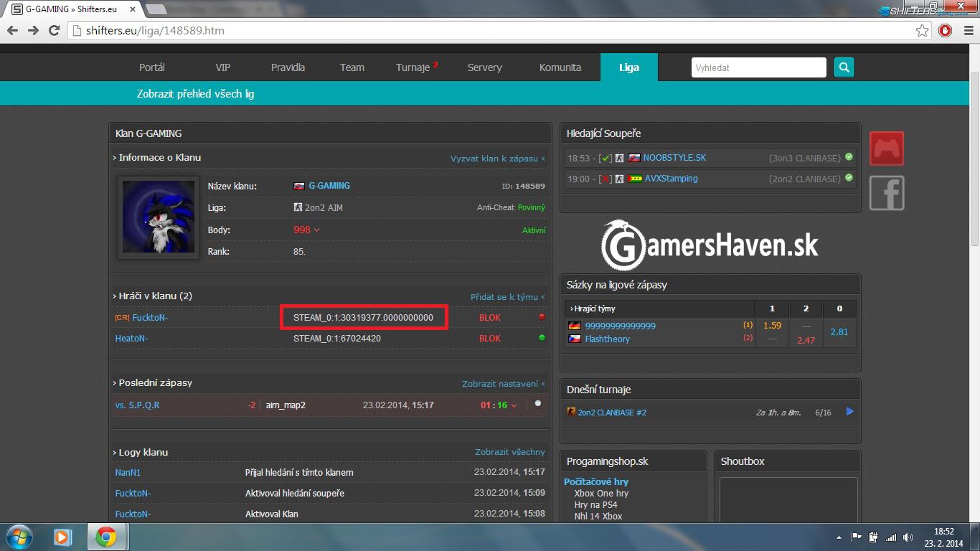This screenshot has height=551, width=980.
Task: Open media player in taskbar
Action: click(62, 537)
